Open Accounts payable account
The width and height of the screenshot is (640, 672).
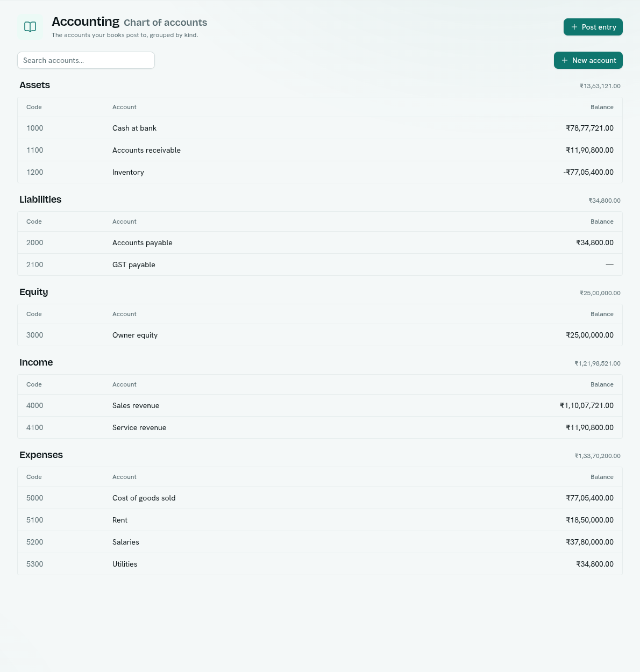(320, 242)
